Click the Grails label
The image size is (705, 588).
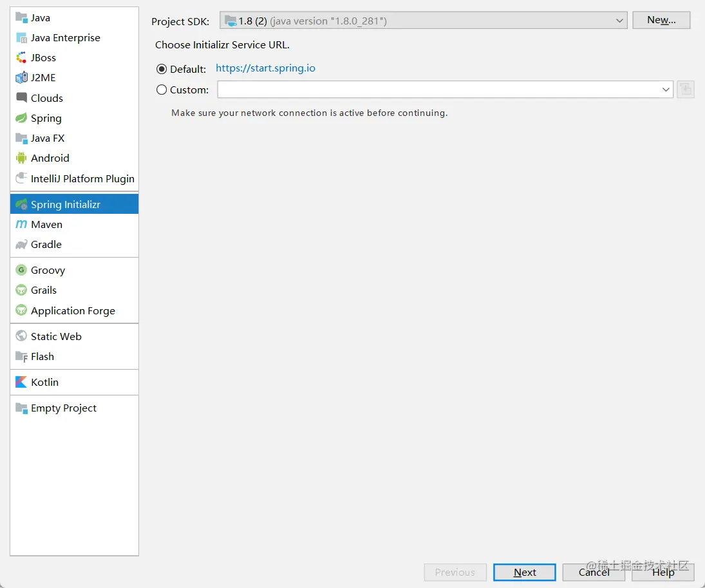click(44, 290)
